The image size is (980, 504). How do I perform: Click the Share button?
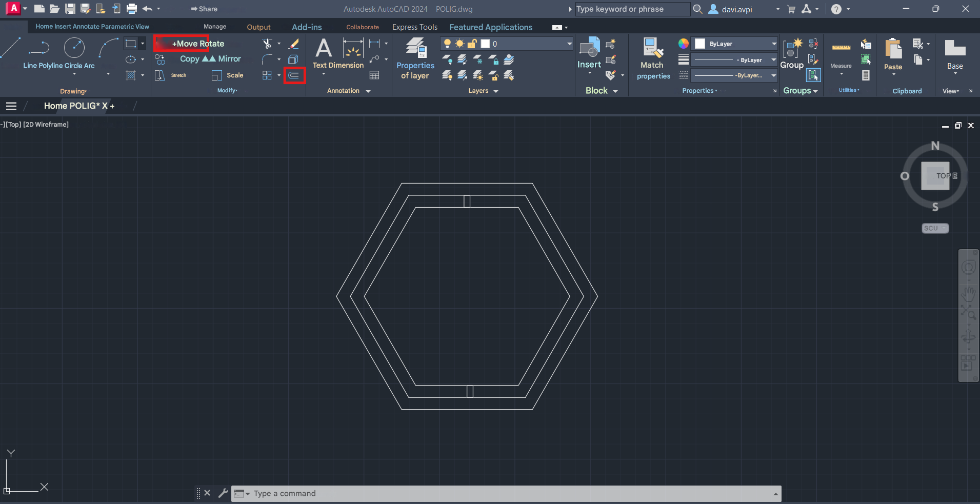pyautogui.click(x=205, y=9)
